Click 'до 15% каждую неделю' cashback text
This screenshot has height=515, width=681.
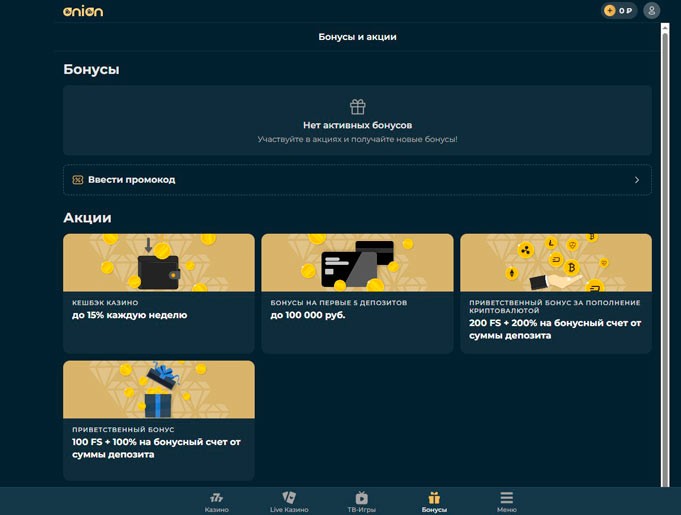tap(129, 315)
